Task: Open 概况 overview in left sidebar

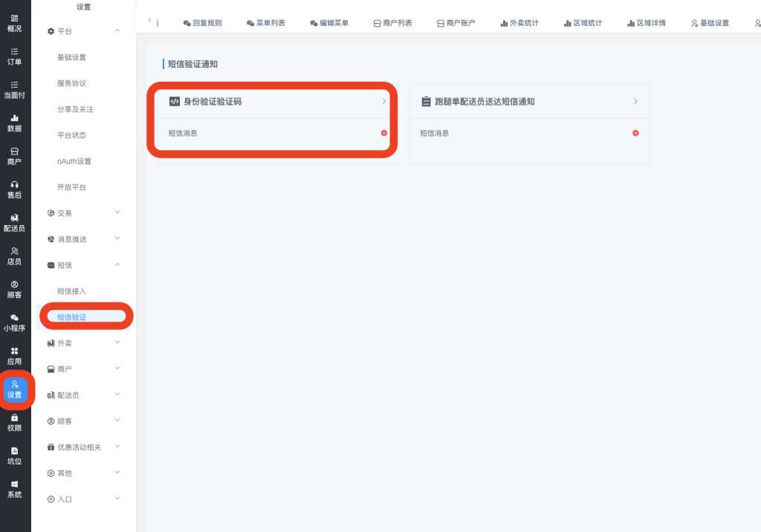Action: (x=14, y=23)
